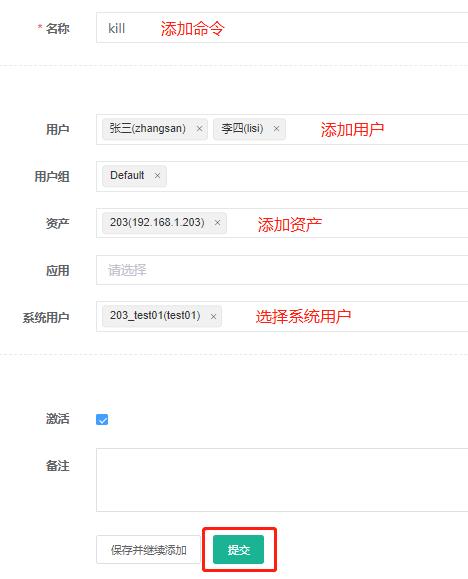Select the 203(192.168.1.203) tag text
This screenshot has height=579, width=468.
click(157, 222)
